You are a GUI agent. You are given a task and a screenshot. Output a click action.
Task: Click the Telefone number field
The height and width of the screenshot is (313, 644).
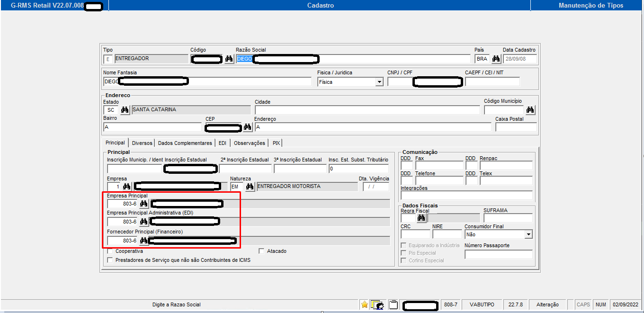[x=439, y=181]
